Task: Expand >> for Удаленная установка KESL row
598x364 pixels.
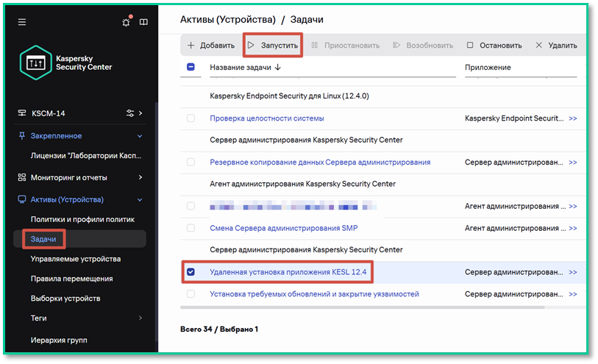Action: coord(573,272)
